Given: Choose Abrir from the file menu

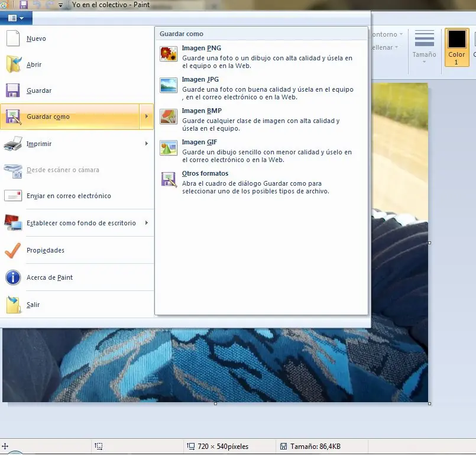Looking at the screenshot, I should pos(77,64).
